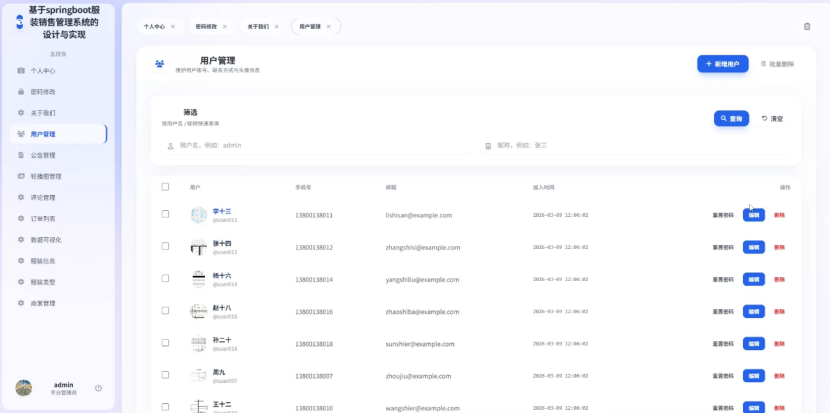Click the blue system logo icon

pos(20,22)
